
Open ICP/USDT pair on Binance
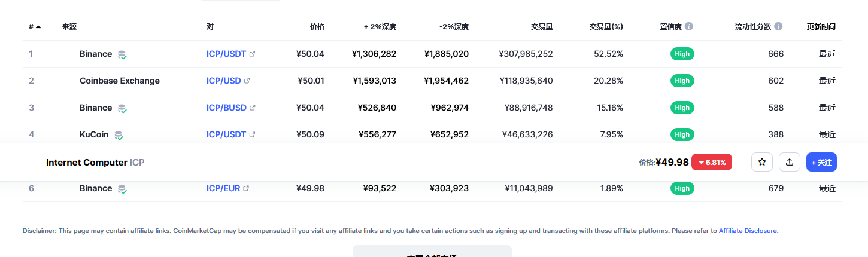click(x=226, y=54)
